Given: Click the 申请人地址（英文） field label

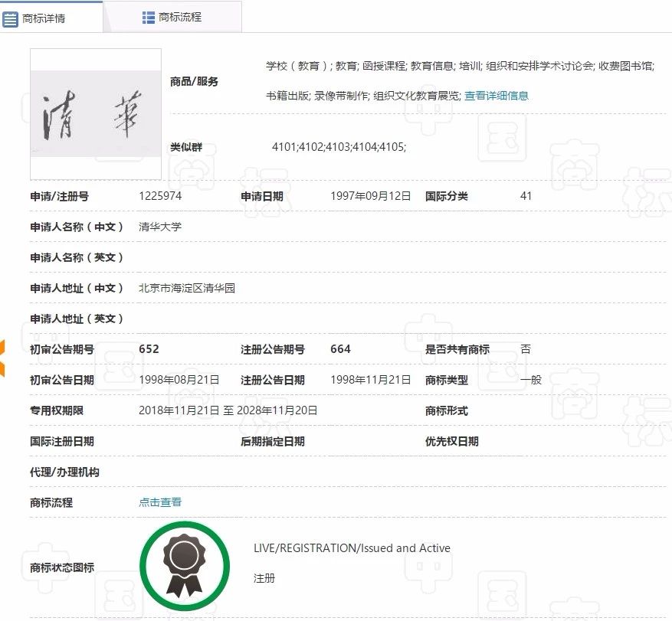Looking at the screenshot, I should (77, 319).
